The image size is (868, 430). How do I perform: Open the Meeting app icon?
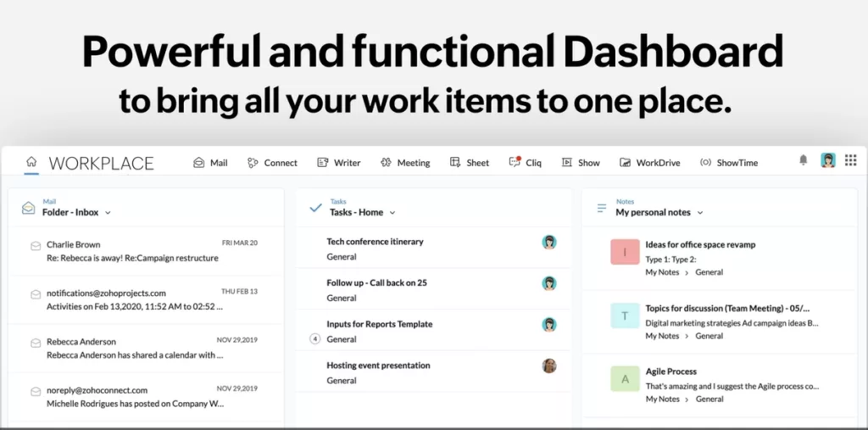click(386, 162)
